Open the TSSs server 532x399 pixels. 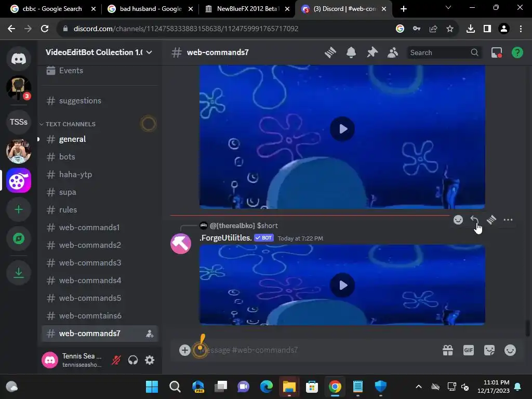(x=19, y=122)
